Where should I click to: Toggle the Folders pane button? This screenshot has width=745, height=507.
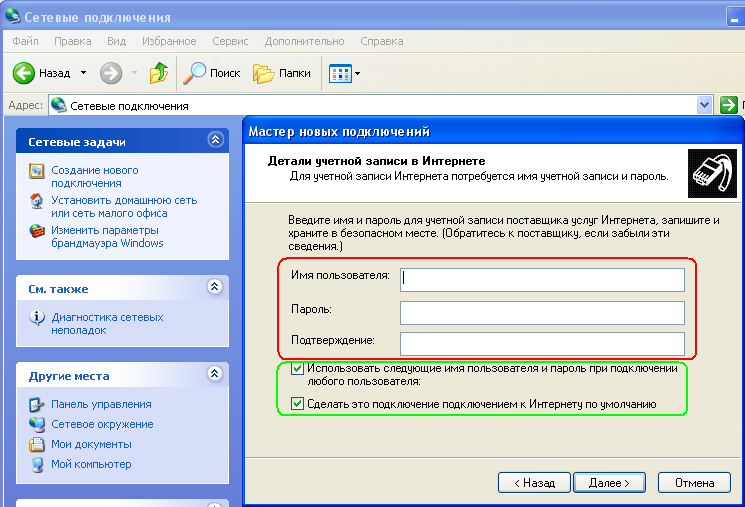pos(282,73)
